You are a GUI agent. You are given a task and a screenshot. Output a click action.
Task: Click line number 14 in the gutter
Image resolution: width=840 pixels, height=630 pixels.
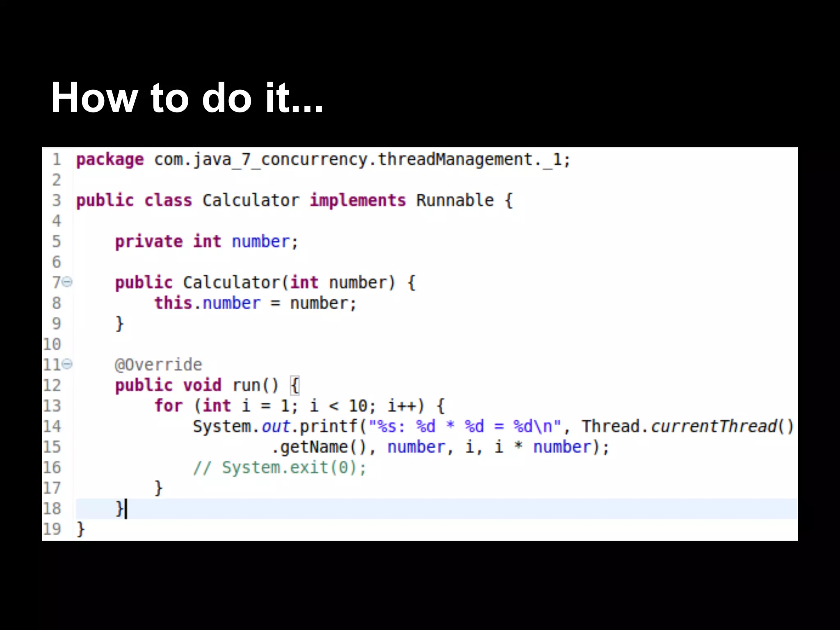(52, 426)
